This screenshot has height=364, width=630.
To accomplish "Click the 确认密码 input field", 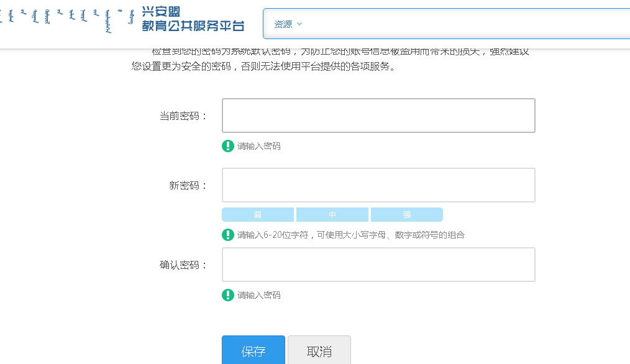I will (x=378, y=264).
